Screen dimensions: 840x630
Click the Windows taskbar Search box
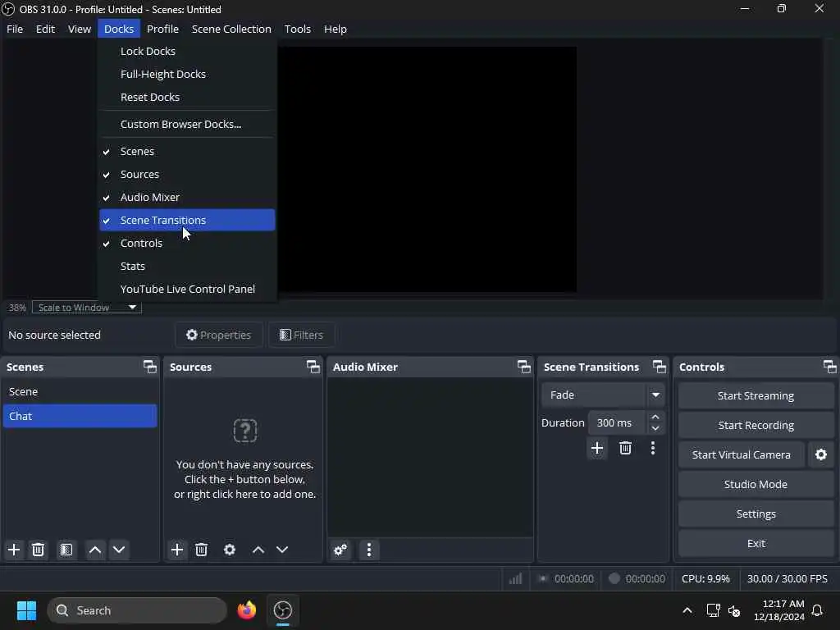point(137,610)
